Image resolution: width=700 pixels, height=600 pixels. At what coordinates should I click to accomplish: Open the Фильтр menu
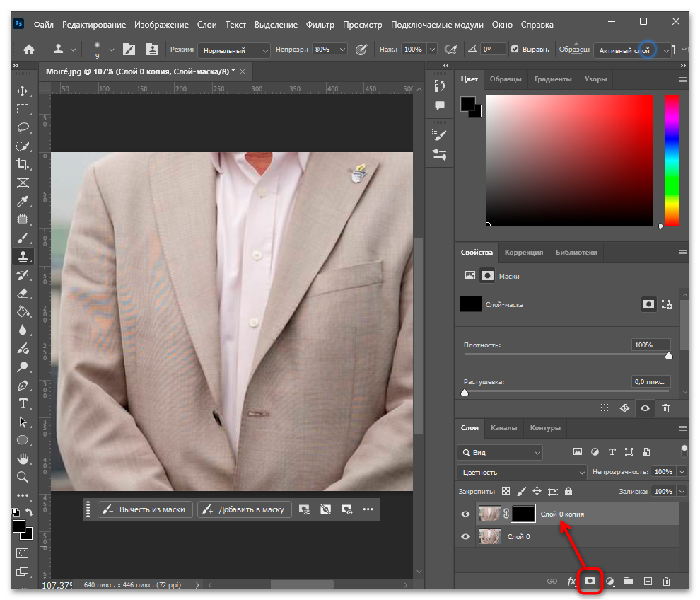[320, 25]
